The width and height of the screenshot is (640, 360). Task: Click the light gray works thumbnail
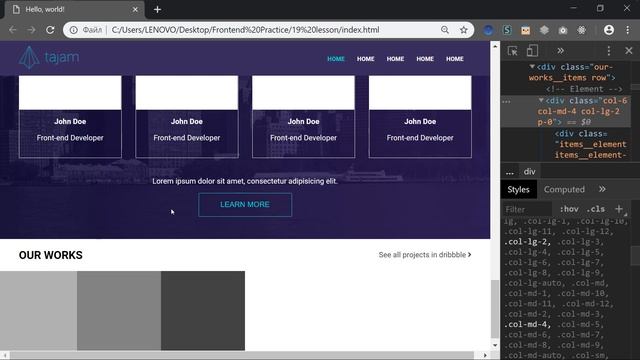(x=38, y=311)
